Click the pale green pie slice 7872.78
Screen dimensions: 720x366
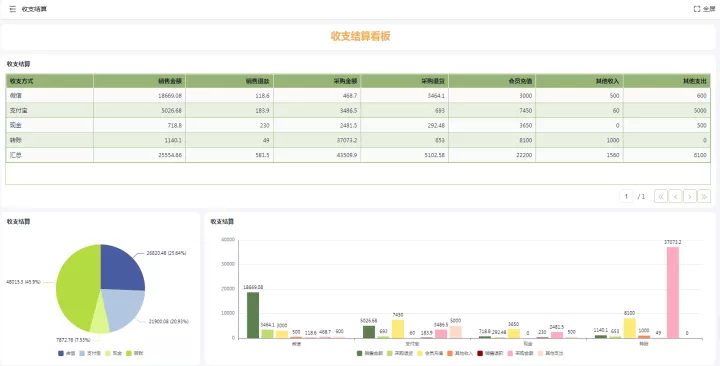(x=101, y=321)
